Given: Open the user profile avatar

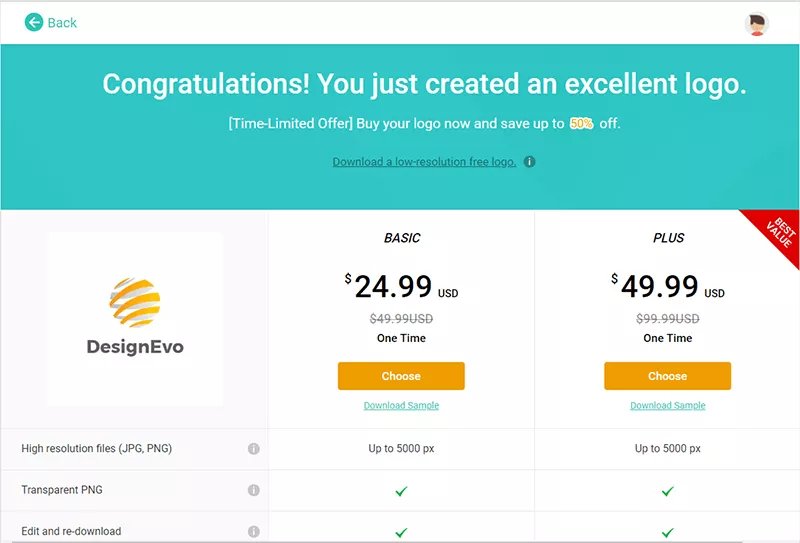Looking at the screenshot, I should pos(757,24).
